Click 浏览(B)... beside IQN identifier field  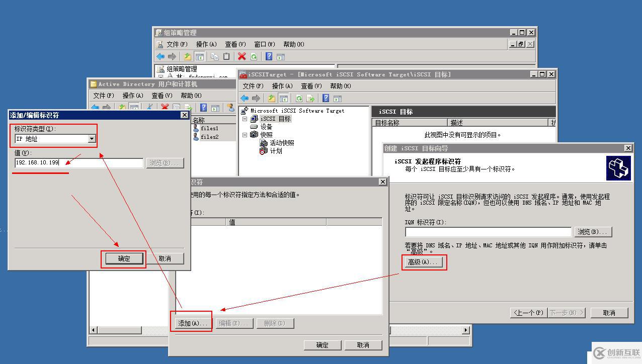coord(593,232)
